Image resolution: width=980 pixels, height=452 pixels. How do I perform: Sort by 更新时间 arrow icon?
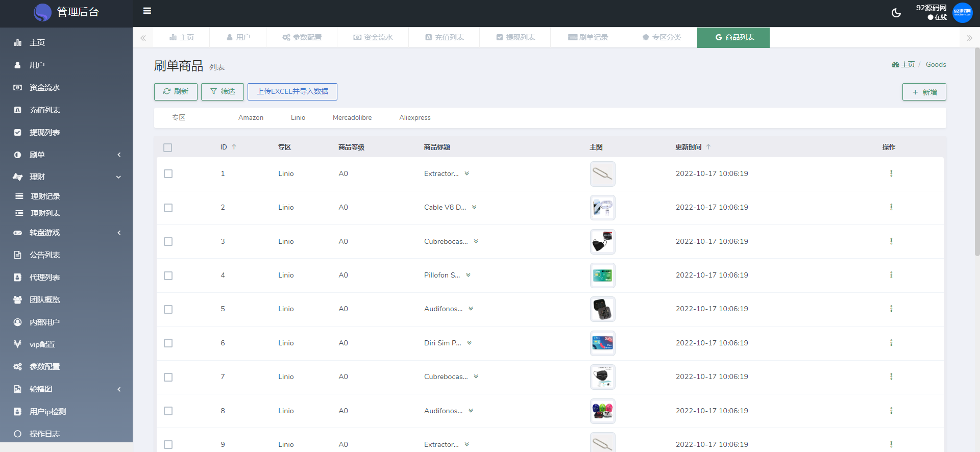(x=708, y=147)
